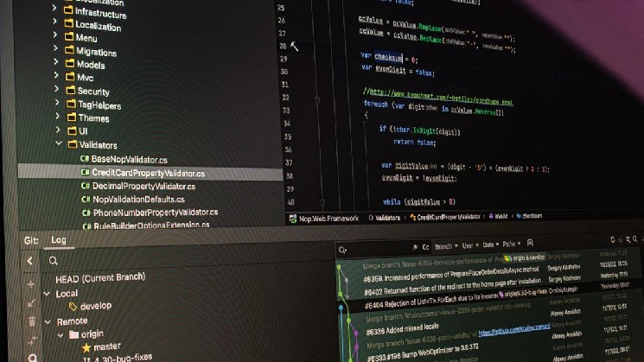Click the trash delete branch icon
The width and height of the screenshot is (644, 362).
32,321
